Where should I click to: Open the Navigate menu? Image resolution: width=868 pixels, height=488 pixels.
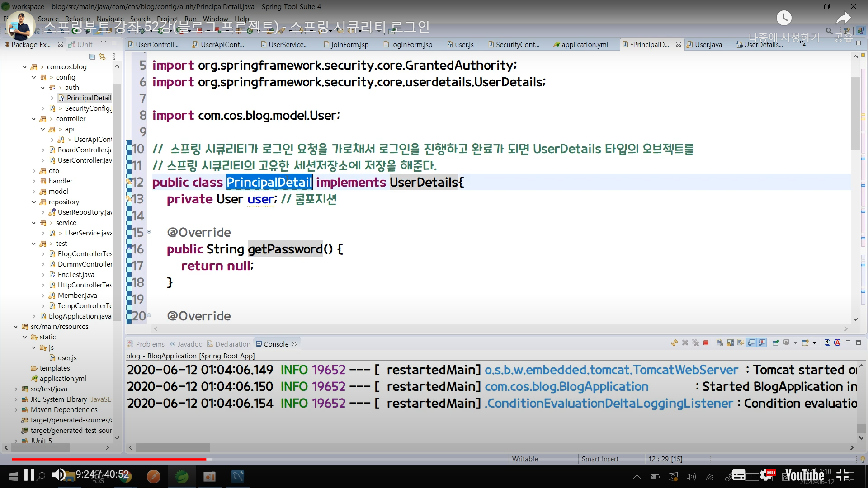tap(110, 19)
